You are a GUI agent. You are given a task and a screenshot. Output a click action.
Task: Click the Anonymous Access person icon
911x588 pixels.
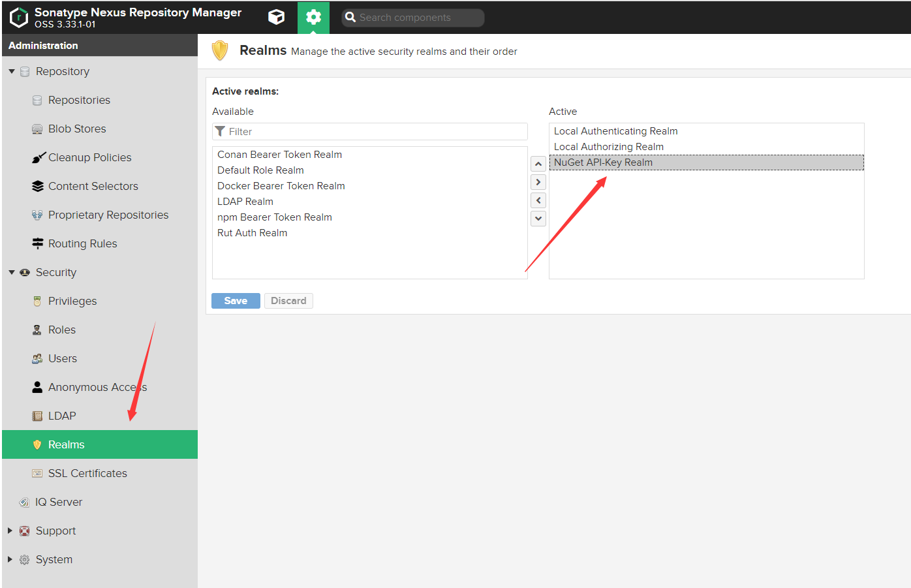click(x=37, y=387)
